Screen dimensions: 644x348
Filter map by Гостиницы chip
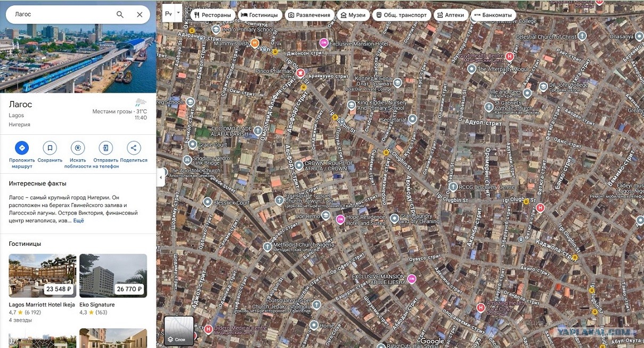pos(259,15)
